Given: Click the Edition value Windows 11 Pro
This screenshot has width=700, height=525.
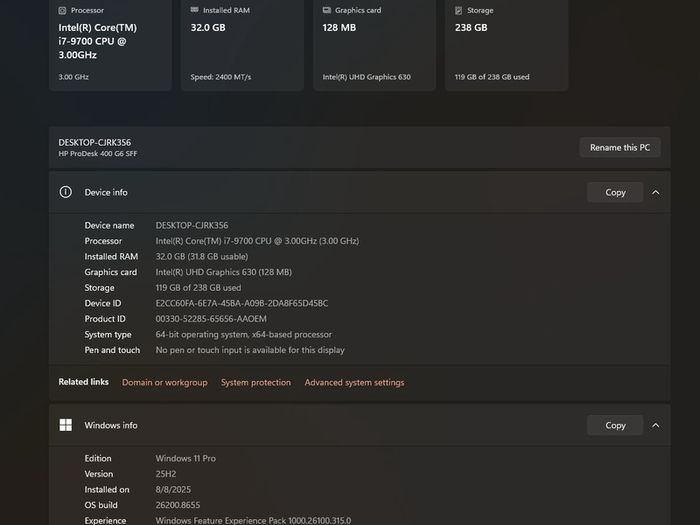Looking at the screenshot, I should pos(186,458).
